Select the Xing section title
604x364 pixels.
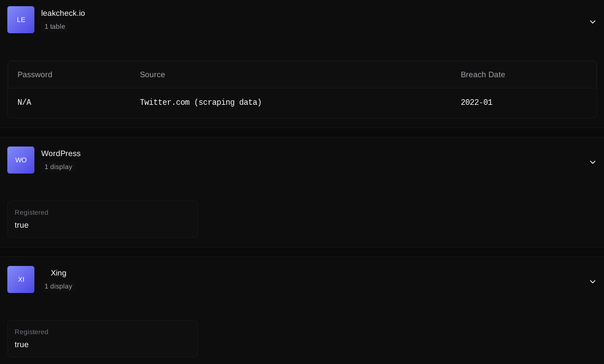[59, 273]
